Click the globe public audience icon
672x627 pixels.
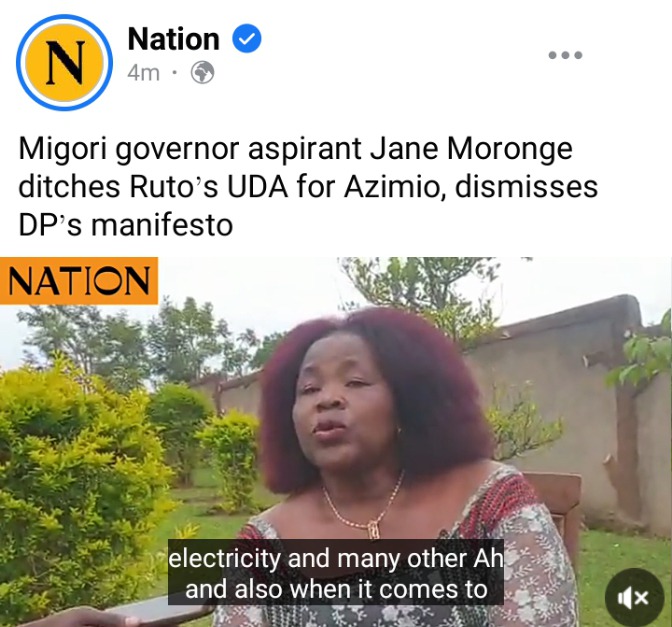(x=202, y=73)
